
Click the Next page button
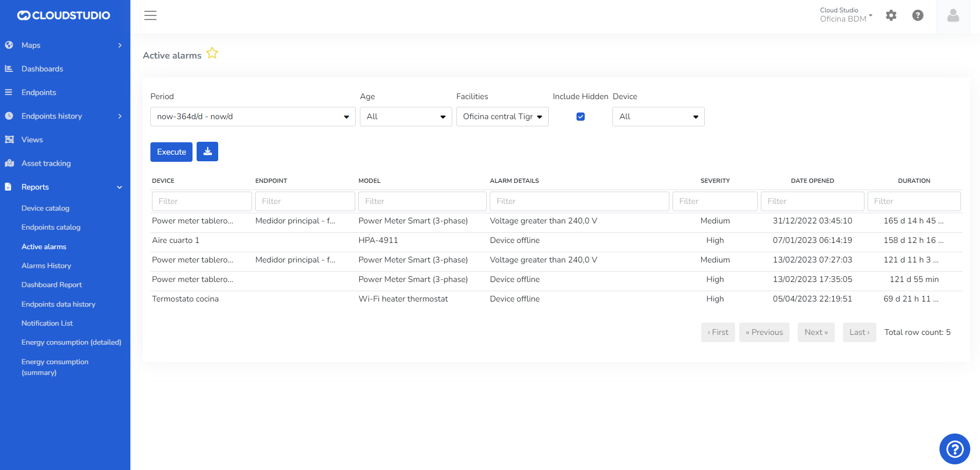click(816, 332)
